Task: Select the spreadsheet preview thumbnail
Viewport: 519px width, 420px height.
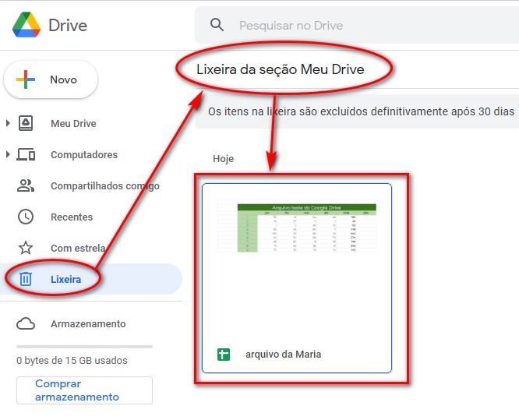Action: (297, 226)
